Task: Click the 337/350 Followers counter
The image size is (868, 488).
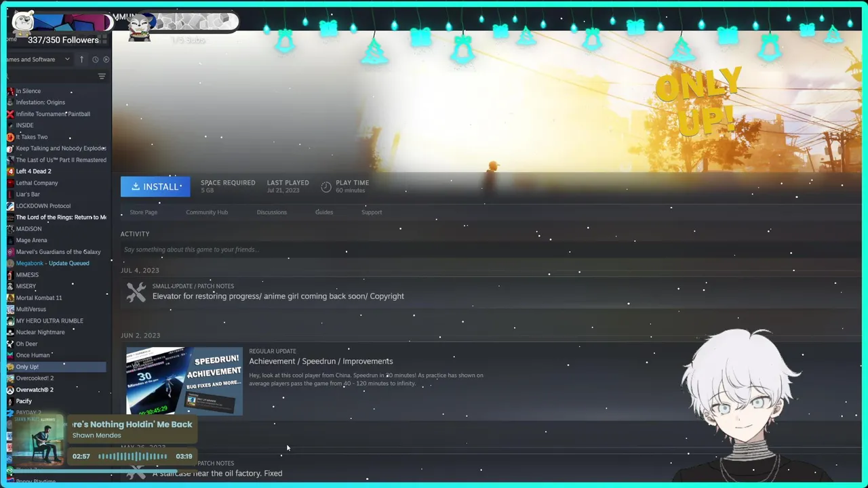Action: point(63,40)
